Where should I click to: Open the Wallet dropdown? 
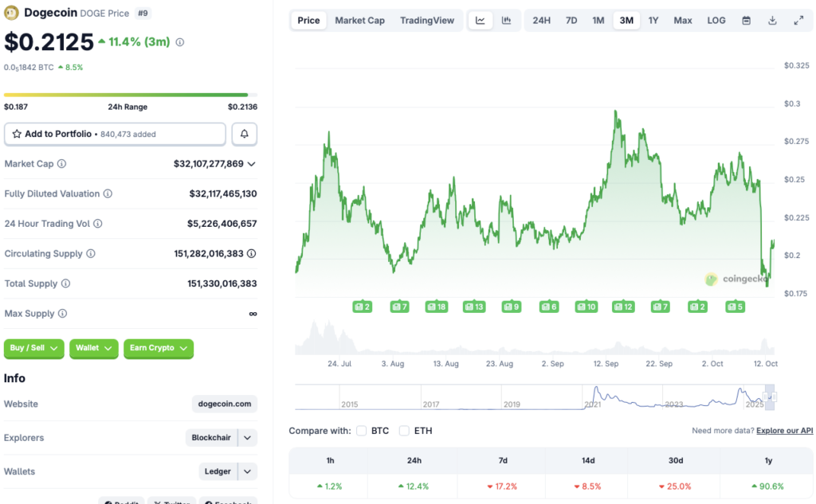coord(93,348)
